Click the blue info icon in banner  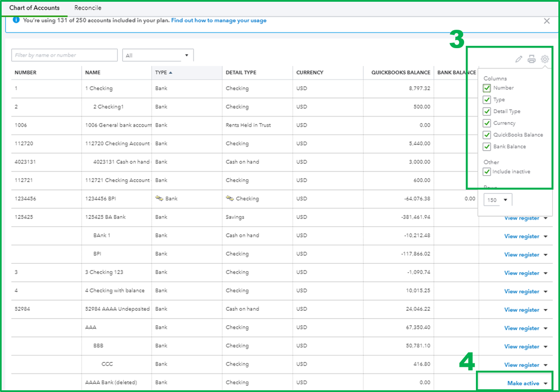[16, 20]
